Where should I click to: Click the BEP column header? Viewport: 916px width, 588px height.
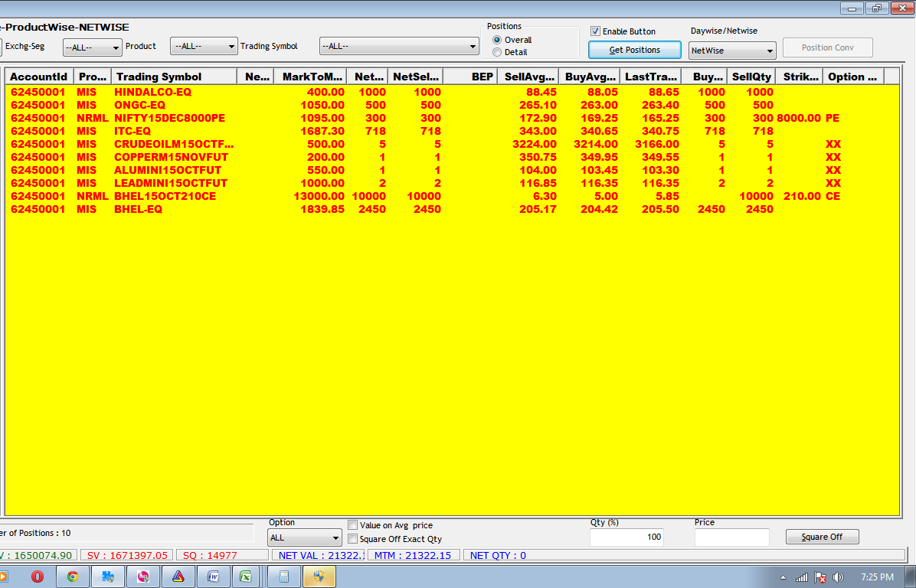tap(471, 77)
